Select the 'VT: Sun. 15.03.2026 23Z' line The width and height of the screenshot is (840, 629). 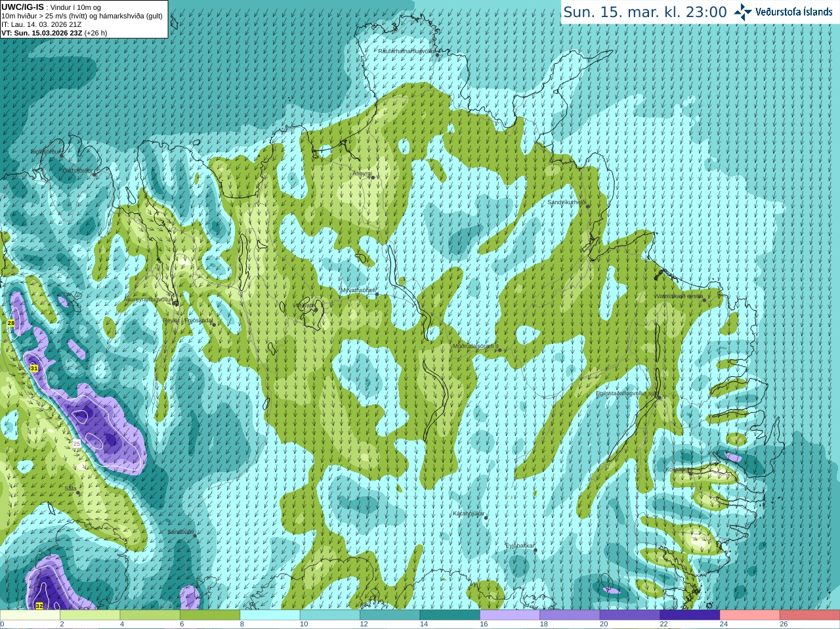[42, 33]
